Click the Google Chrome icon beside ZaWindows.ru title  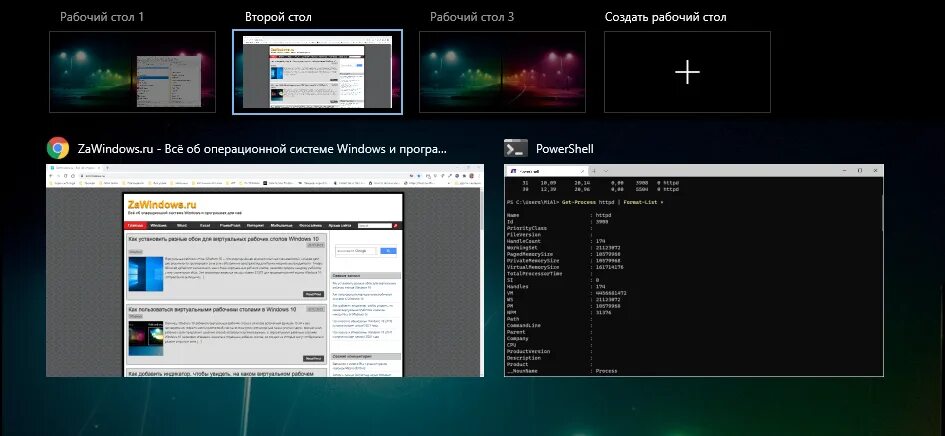pos(58,148)
